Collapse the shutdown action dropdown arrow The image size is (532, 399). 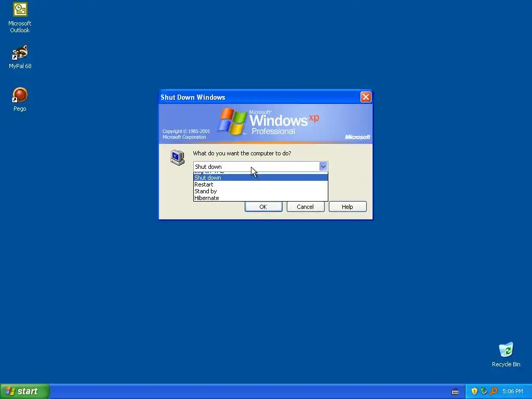click(x=323, y=167)
